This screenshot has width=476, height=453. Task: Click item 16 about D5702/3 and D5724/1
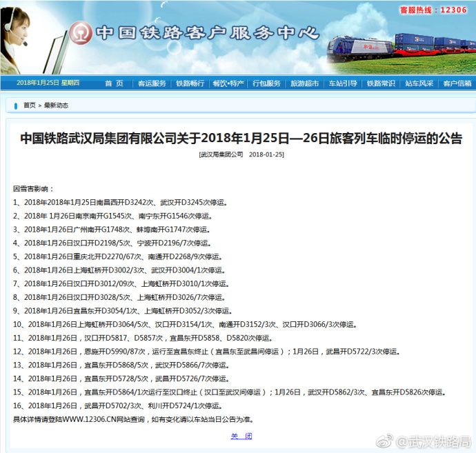(118, 405)
